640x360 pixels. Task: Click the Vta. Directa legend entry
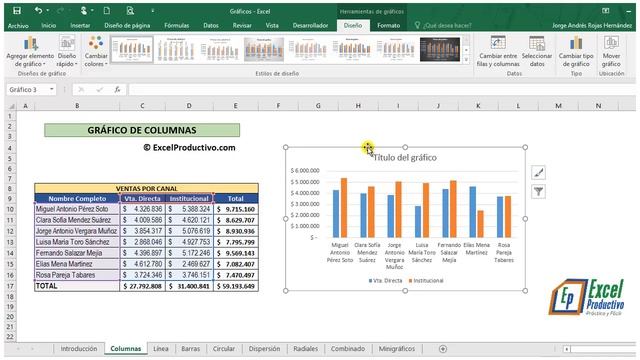[385, 281]
